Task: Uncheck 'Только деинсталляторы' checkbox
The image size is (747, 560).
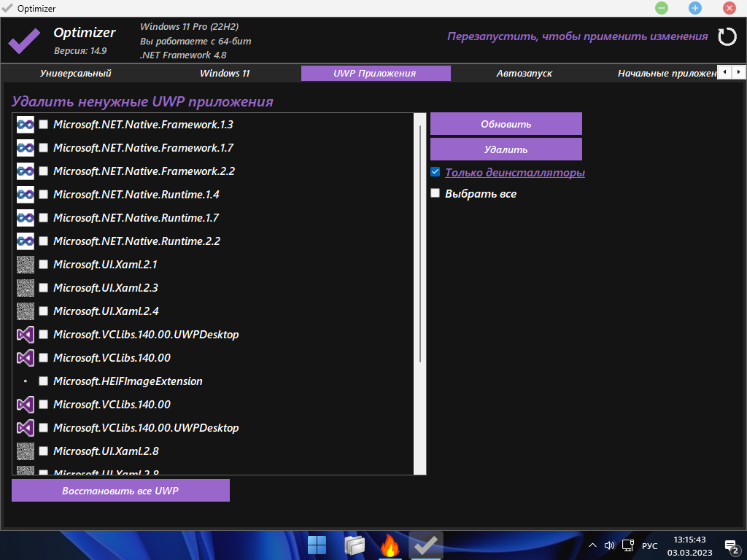Action: pyautogui.click(x=435, y=172)
